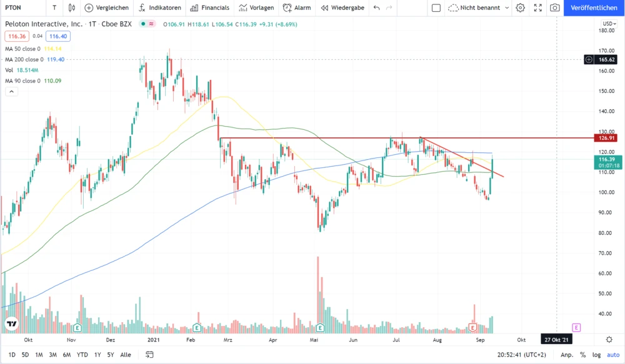Select the 1D time range
625x364 pixels.
12,355
